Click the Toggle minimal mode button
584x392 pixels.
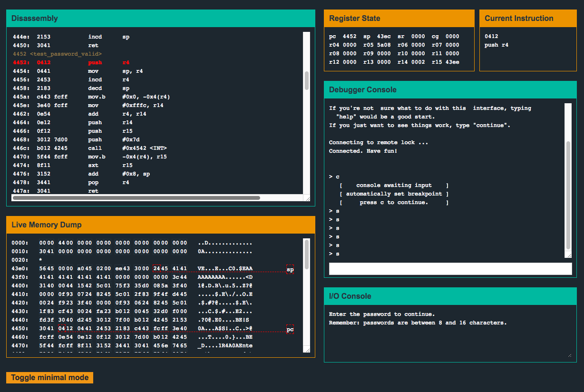tap(49, 378)
